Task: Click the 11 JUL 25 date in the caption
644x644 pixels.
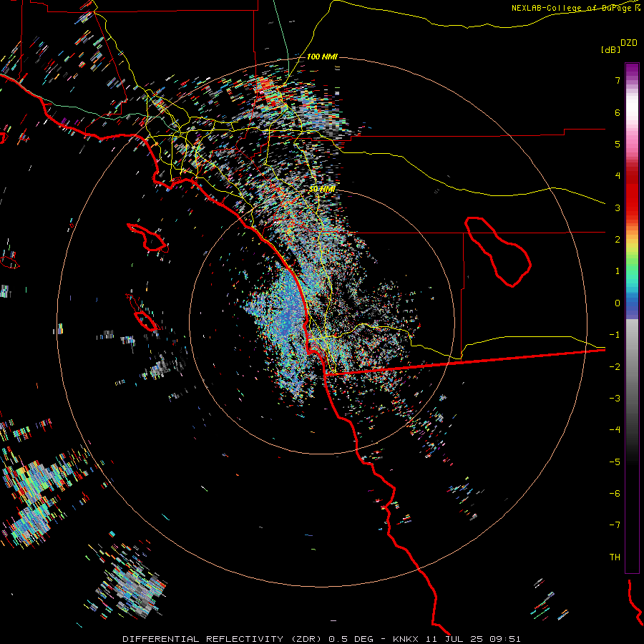Action: [x=453, y=639]
